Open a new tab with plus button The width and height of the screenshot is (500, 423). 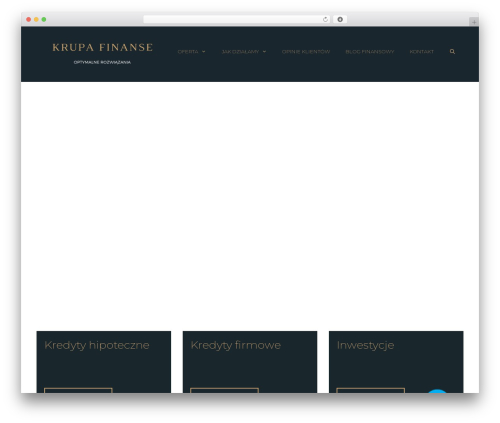[474, 22]
